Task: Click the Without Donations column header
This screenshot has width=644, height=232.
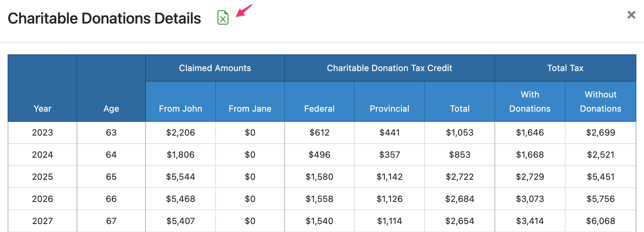Action: point(600,101)
